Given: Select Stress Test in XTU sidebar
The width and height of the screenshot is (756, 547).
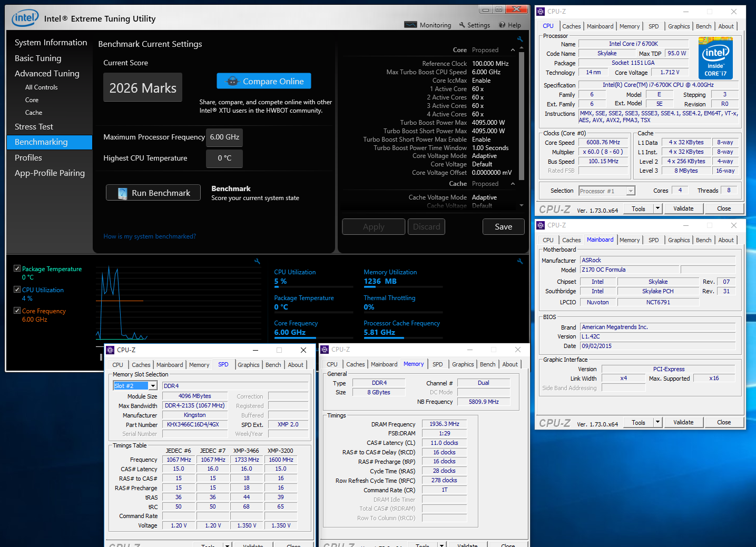Looking at the screenshot, I should coord(34,127).
